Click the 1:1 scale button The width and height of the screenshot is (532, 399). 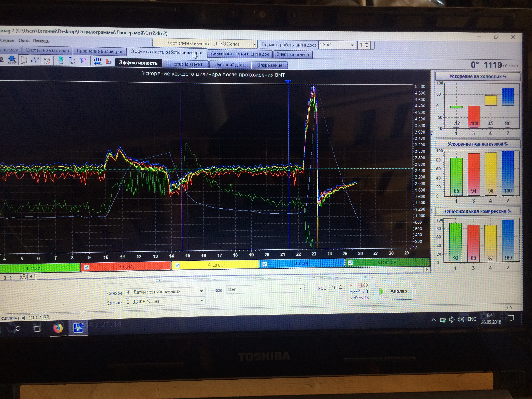(8, 278)
